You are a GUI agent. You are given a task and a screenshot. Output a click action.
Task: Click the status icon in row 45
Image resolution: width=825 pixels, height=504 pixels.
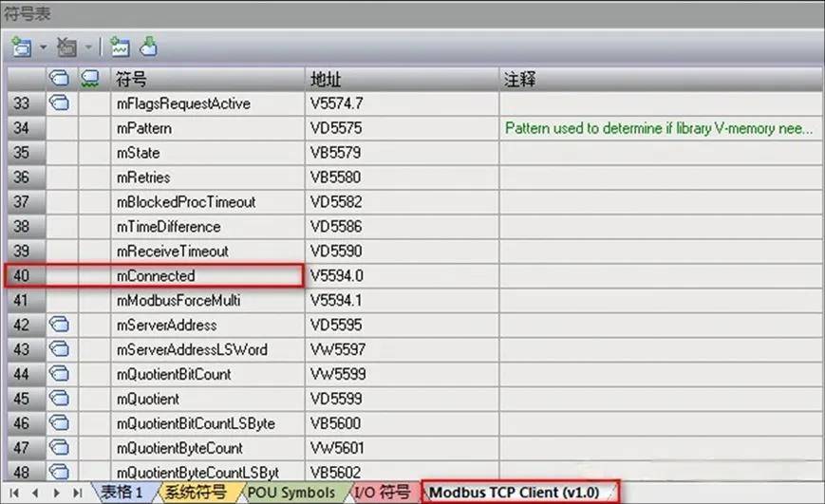point(60,399)
